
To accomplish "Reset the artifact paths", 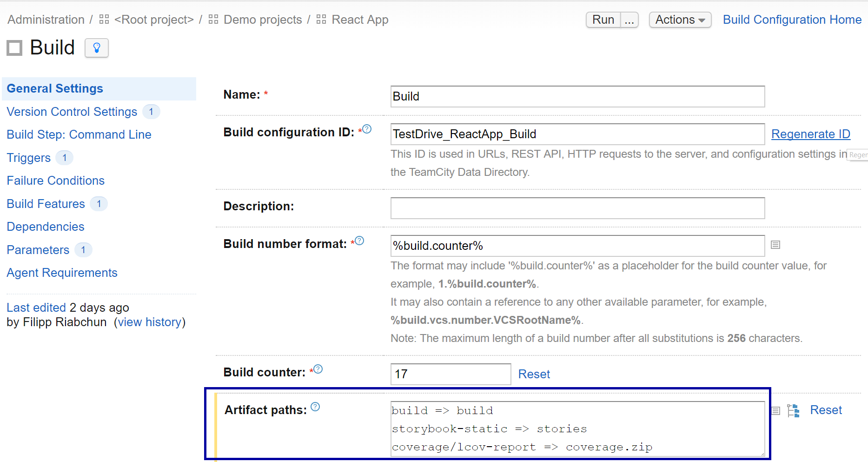I will pos(826,410).
